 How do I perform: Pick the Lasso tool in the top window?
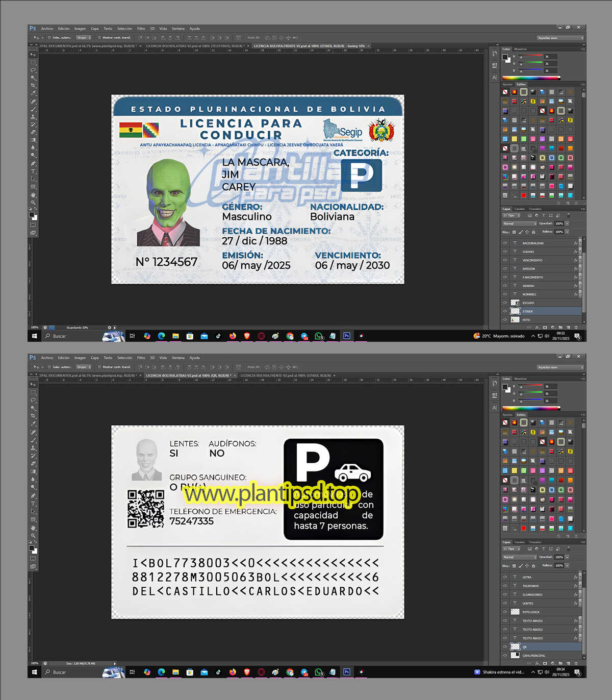(33, 70)
